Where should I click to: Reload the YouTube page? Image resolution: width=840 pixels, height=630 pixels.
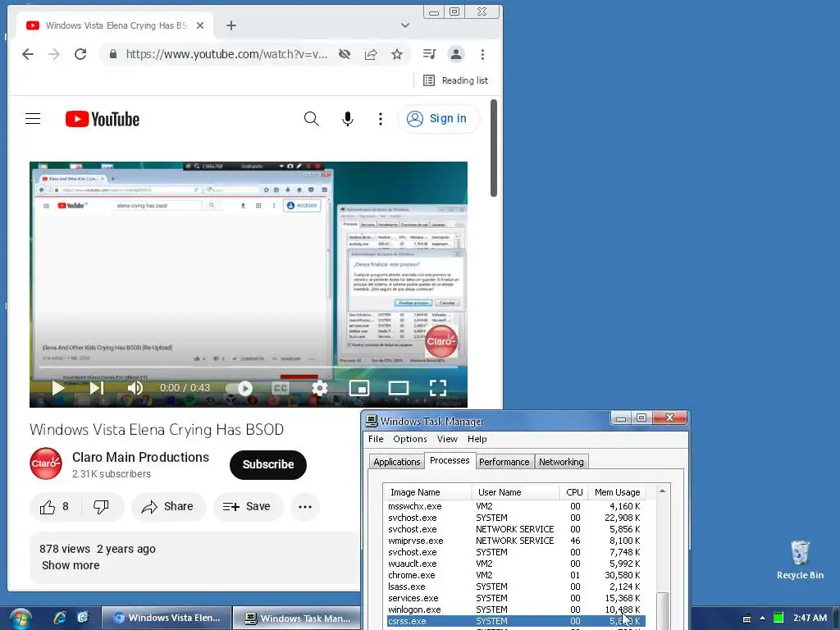80,54
